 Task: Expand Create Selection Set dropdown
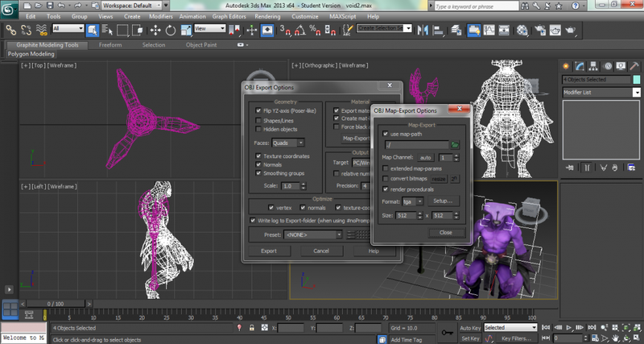tap(407, 28)
